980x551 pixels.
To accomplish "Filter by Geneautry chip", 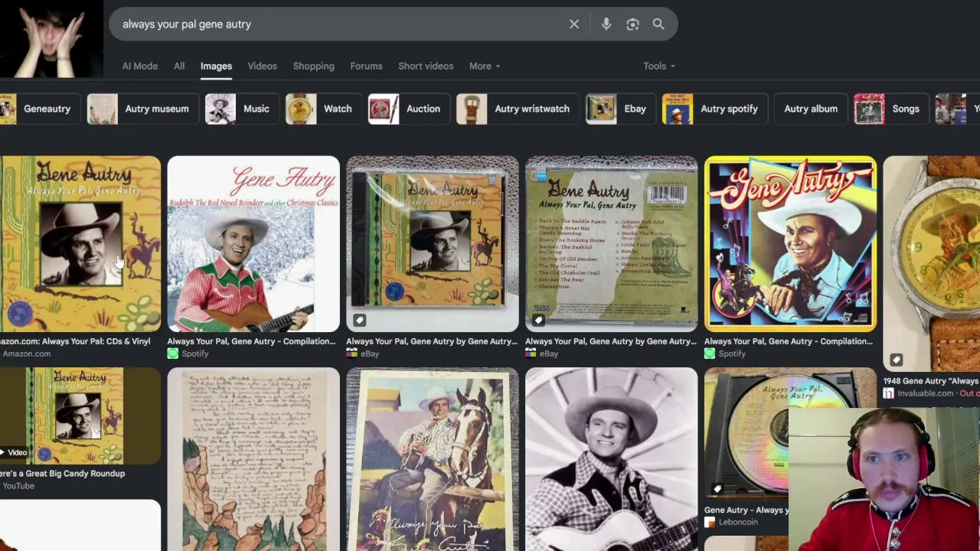I will click(38, 109).
